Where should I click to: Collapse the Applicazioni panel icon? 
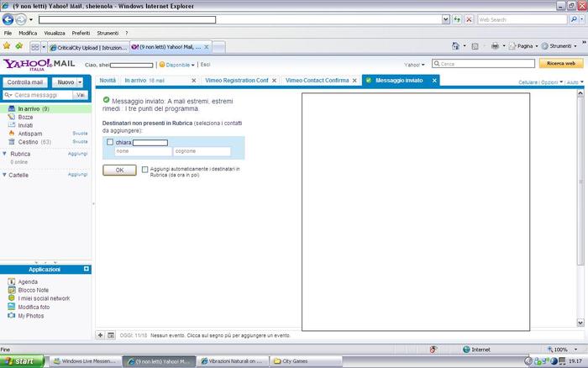(x=87, y=269)
